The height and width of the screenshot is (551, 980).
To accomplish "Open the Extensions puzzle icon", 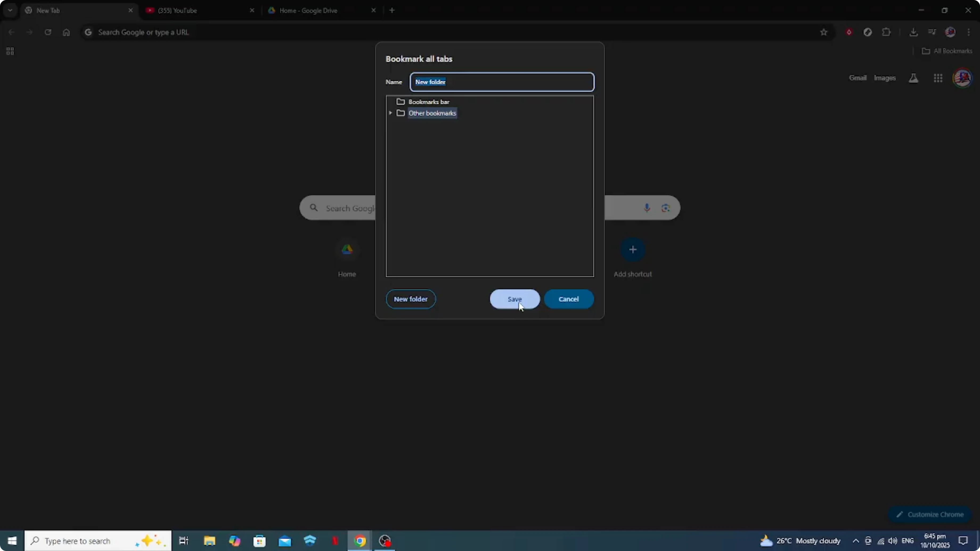I will [x=887, y=32].
